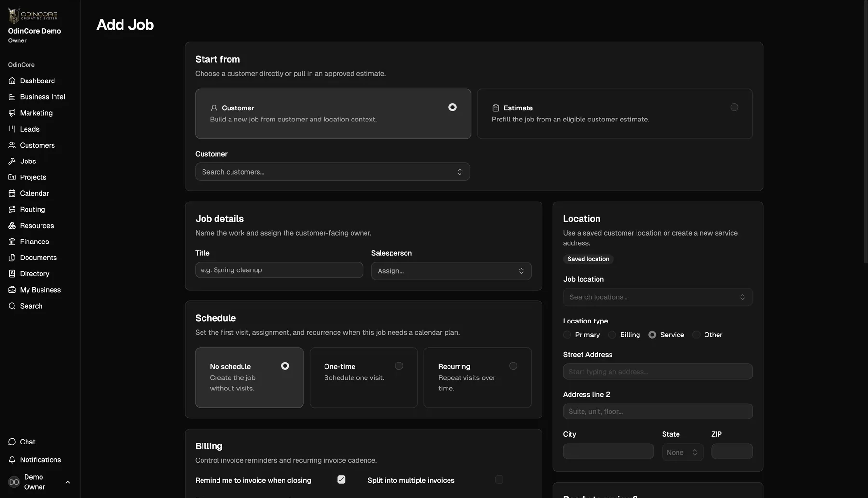Choose Service location type
This screenshot has width=868, height=498.
point(652,335)
